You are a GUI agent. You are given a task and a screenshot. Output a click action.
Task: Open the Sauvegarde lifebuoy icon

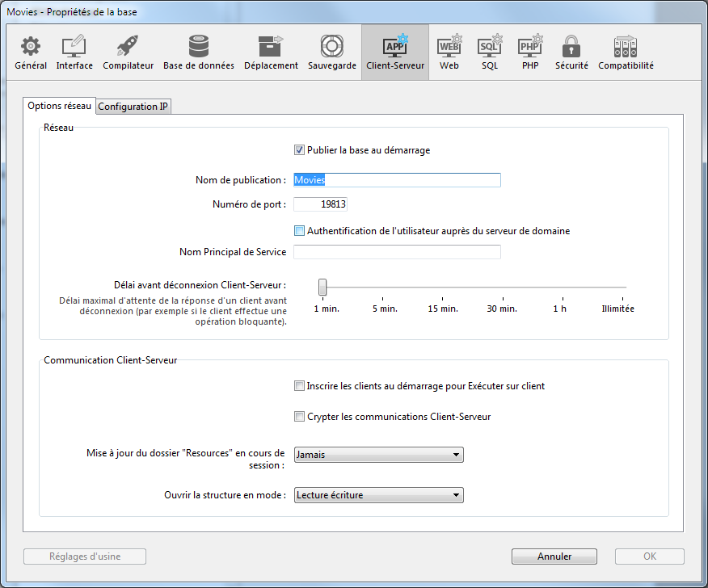pyautogui.click(x=331, y=46)
